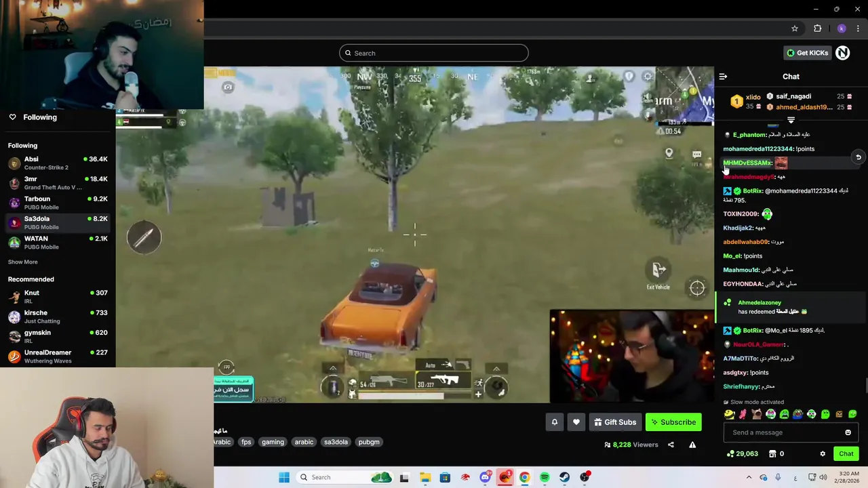Click Show More under Following list
Screen dimensions: 868x488
22,262
